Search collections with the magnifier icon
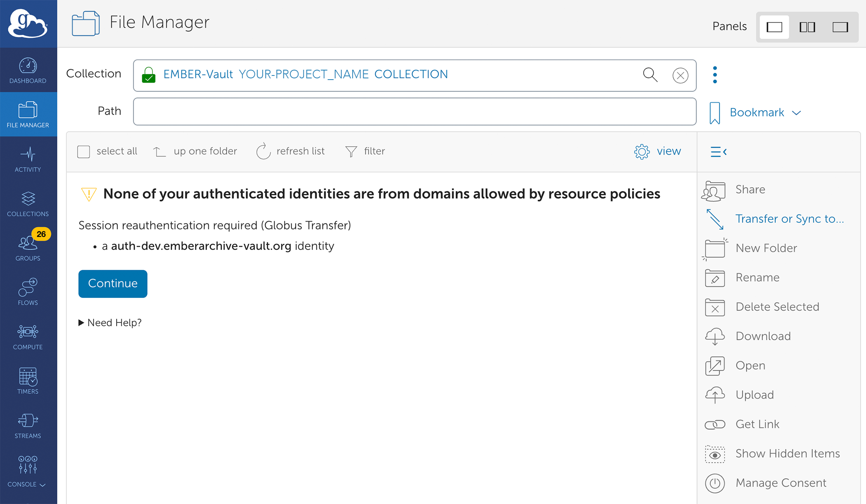Viewport: 866px width, 504px height. point(650,75)
